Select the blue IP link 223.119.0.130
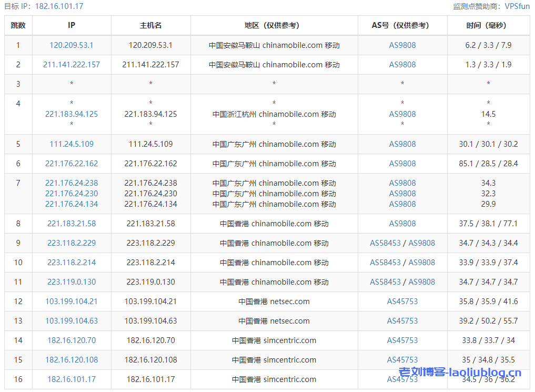 point(72,282)
